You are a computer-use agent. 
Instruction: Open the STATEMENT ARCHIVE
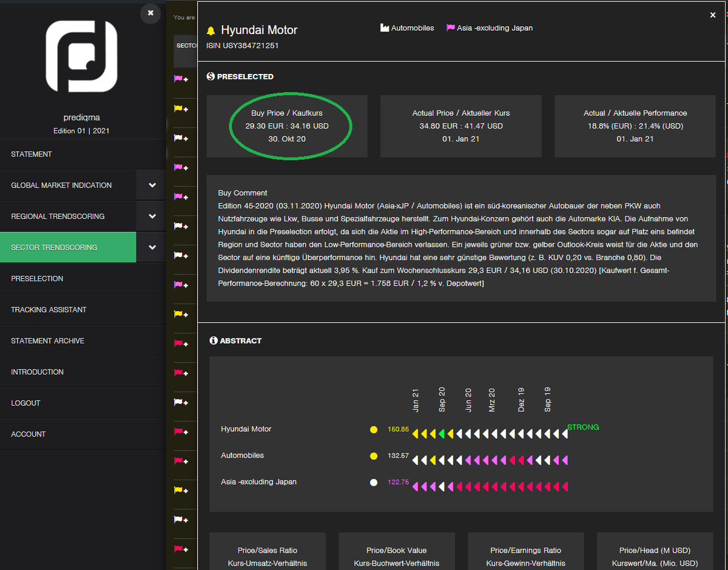[83, 341]
